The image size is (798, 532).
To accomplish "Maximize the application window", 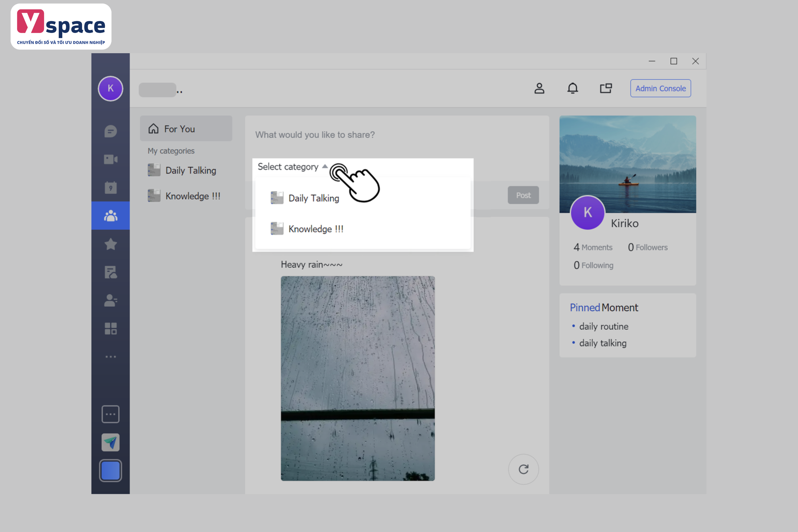I will coord(674,61).
